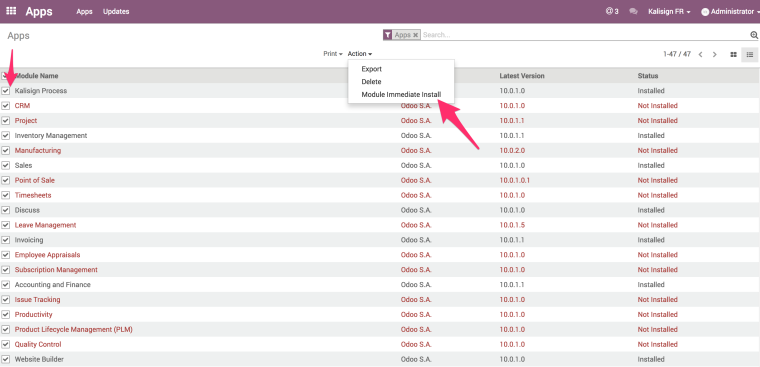Toggle the Point of Sale checkbox
Screen dimensions: 760x367
pos(6,180)
